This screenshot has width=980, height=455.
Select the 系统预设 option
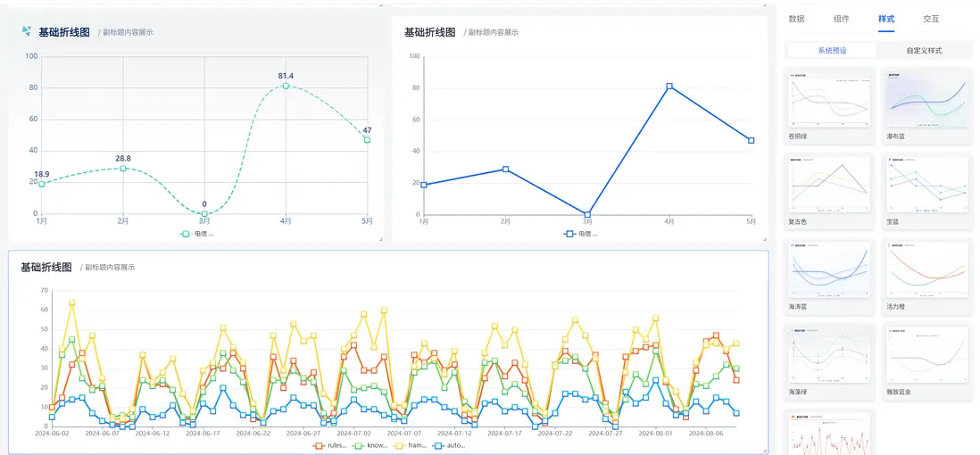[x=832, y=51]
